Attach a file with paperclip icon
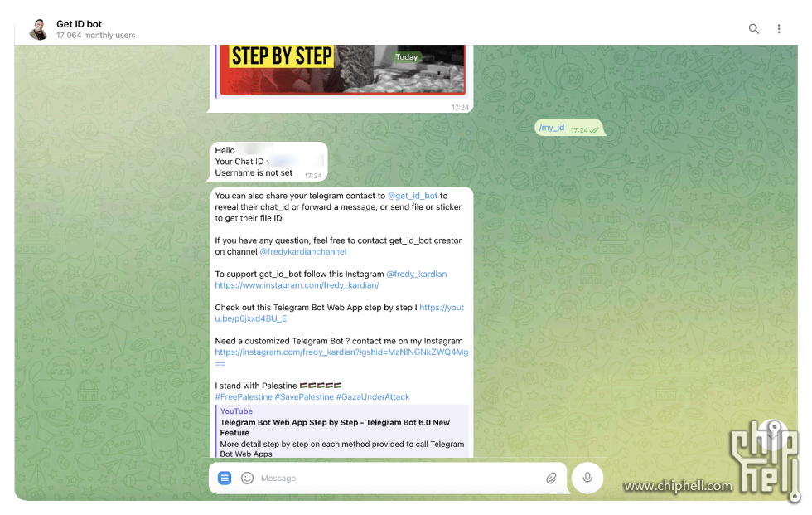The width and height of the screenshot is (812, 515). (x=551, y=478)
